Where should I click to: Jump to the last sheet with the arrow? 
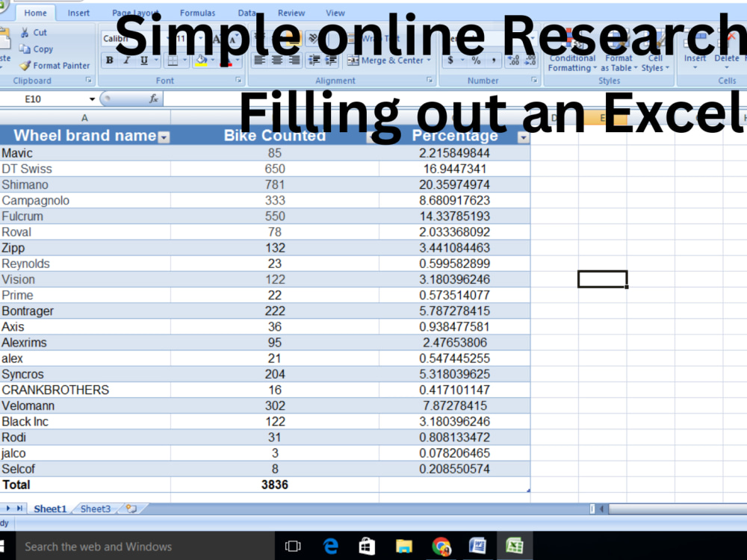pos(19,508)
